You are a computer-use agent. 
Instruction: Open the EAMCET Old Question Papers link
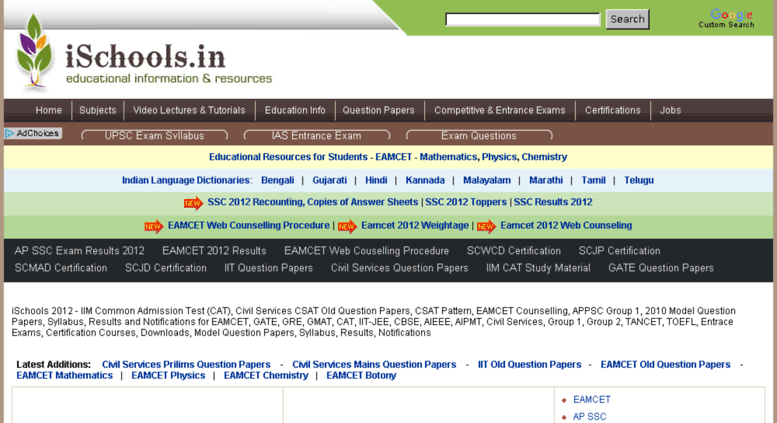click(666, 365)
